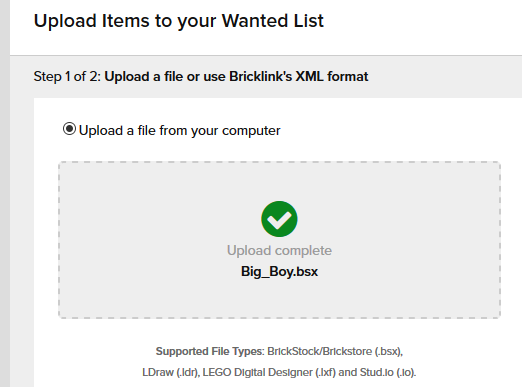Click the bold 'Upload a file or use Bricklink's XML format' text
The image size is (522, 387).
(x=236, y=76)
